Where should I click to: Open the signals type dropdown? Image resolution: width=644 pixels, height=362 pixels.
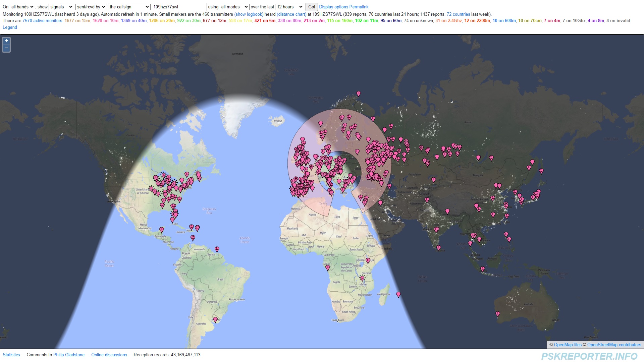pyautogui.click(x=61, y=7)
